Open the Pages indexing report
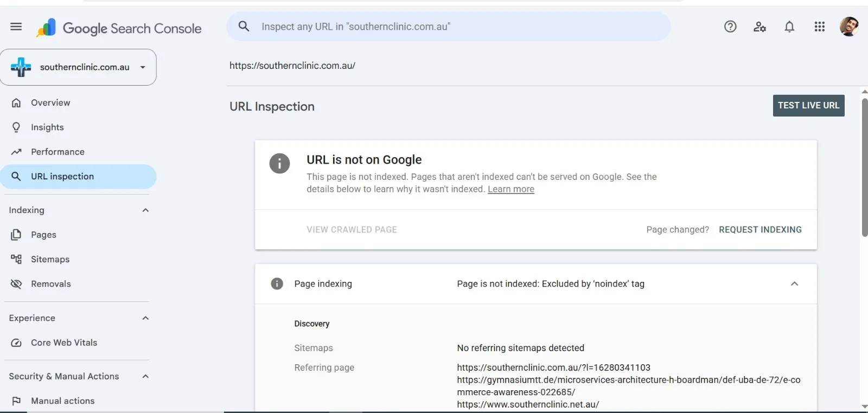Image resolution: width=868 pixels, height=413 pixels. click(x=78, y=235)
